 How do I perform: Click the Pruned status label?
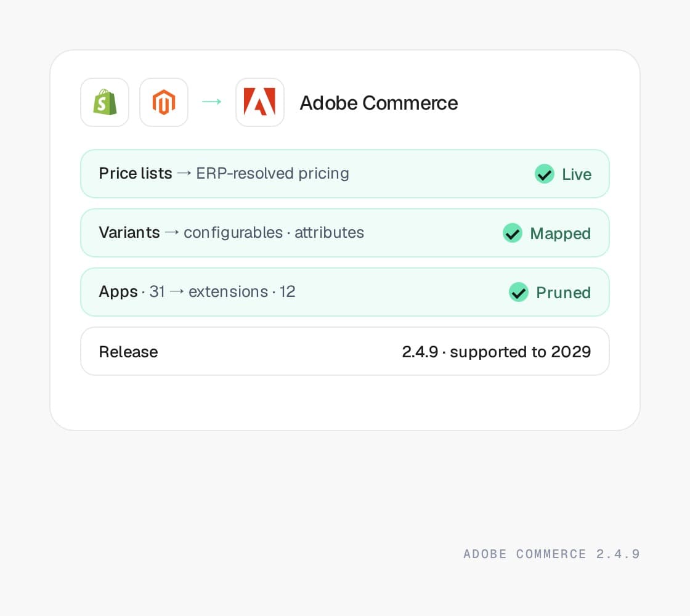[x=563, y=293]
